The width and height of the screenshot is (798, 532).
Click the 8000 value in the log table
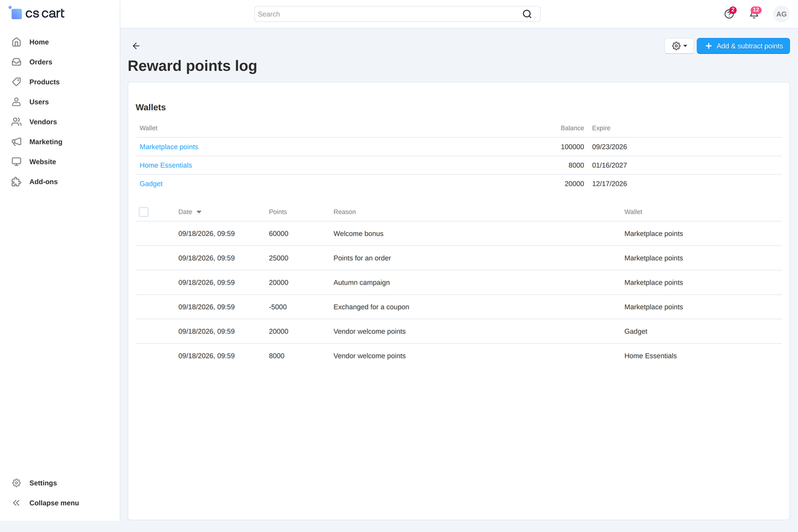point(277,356)
